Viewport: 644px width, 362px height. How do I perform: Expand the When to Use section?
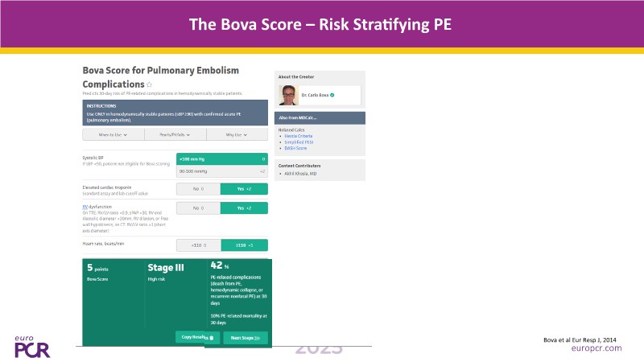pyautogui.click(x=114, y=134)
